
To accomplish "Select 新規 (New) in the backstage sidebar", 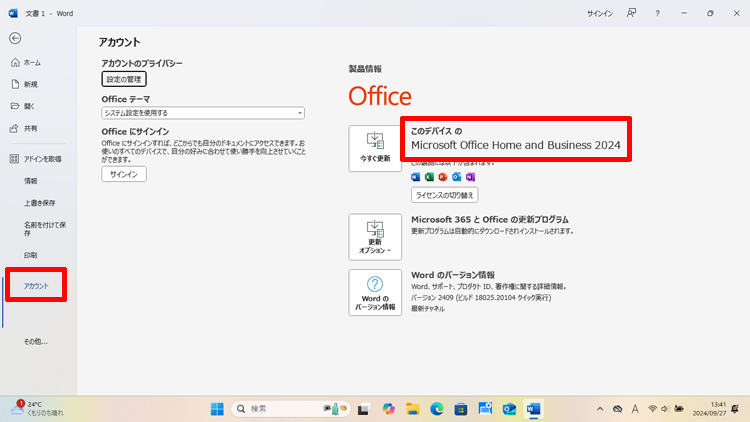I will pos(30,84).
